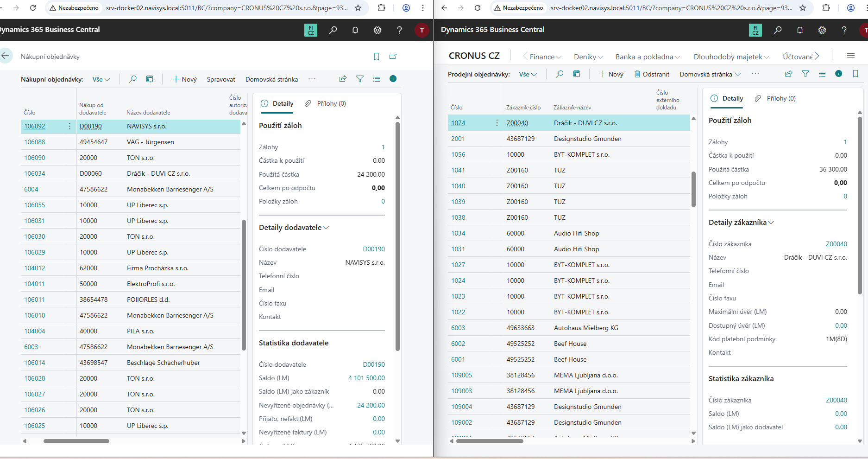Image resolution: width=868 pixels, height=459 pixels.
Task: Open settings gear in left Business Central header
Action: pyautogui.click(x=377, y=30)
